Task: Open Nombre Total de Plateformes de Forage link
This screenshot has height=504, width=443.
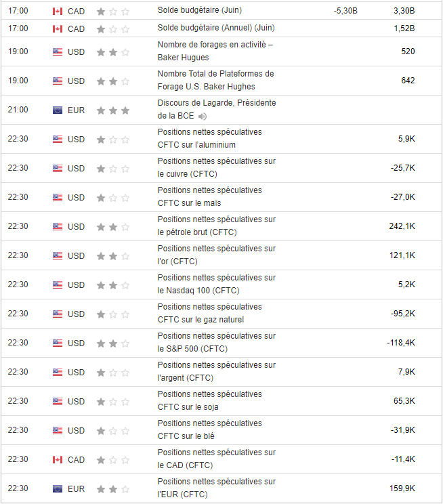Action: point(215,80)
